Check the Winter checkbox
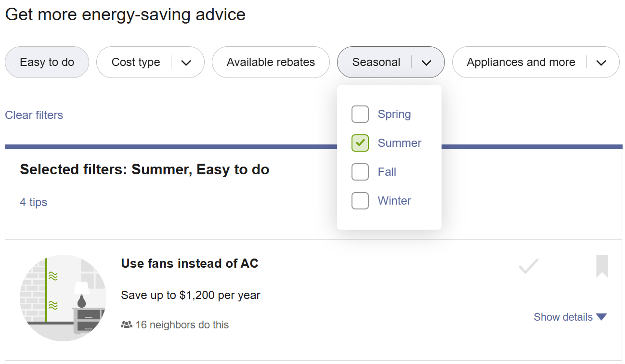This screenshot has width=625, height=364. click(x=360, y=201)
